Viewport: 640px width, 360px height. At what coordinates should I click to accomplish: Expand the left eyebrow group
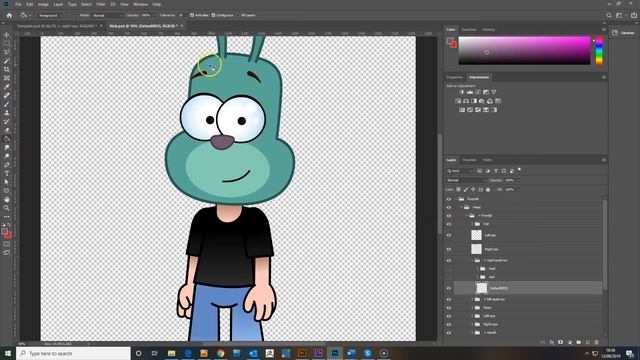click(x=473, y=300)
